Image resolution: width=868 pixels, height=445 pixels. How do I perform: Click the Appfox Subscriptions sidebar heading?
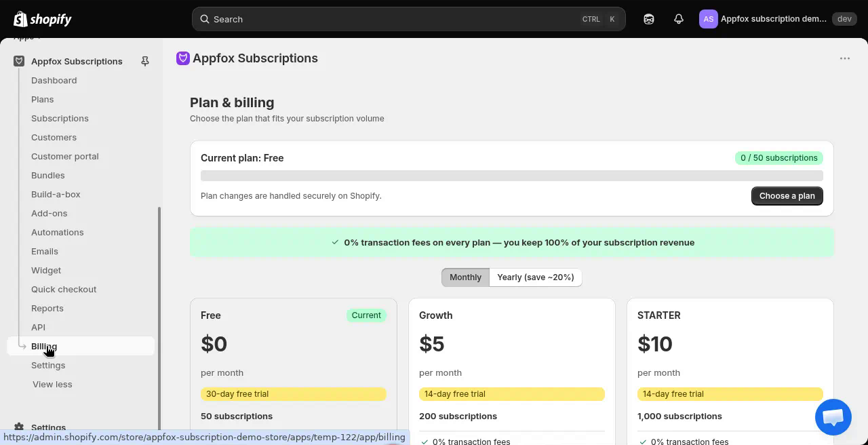tap(77, 61)
